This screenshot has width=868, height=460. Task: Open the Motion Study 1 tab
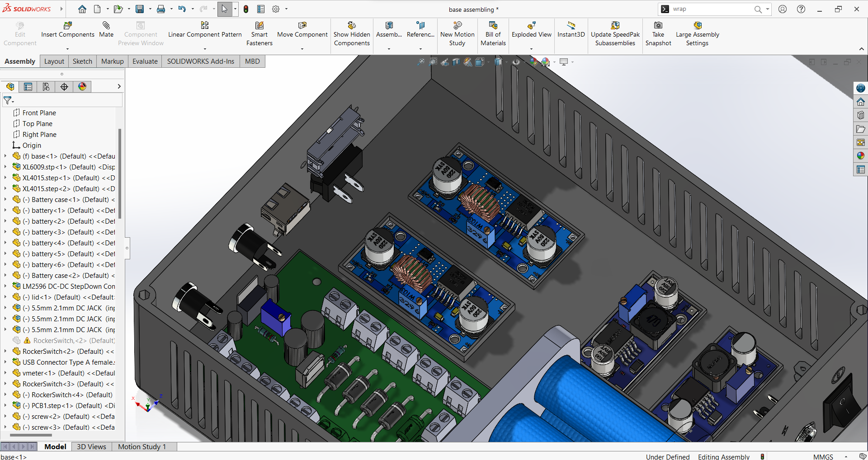(x=142, y=446)
